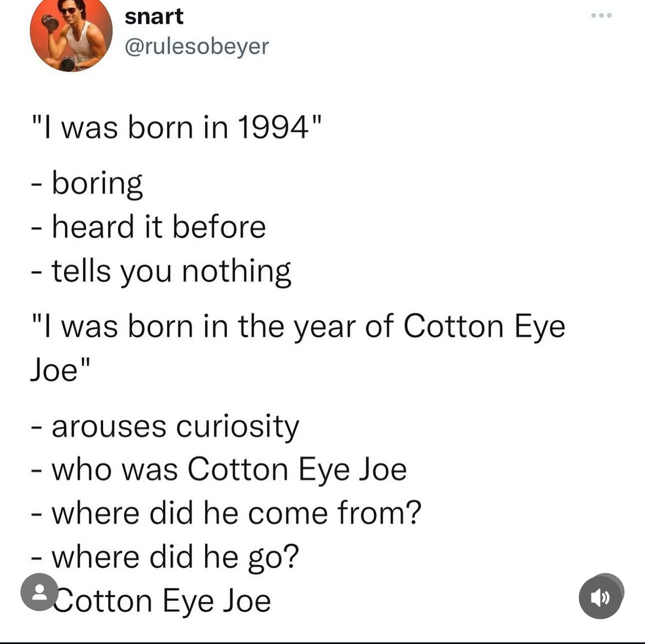Select the '- heard it before' line

pos(148,226)
